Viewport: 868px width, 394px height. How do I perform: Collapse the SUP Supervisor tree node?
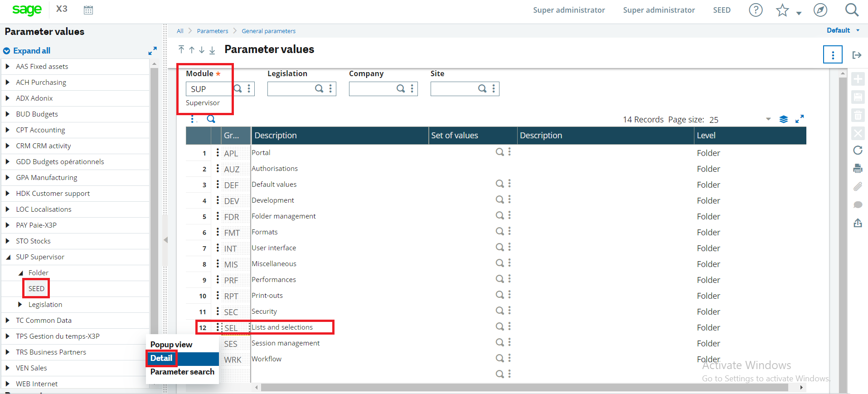[x=8, y=257]
